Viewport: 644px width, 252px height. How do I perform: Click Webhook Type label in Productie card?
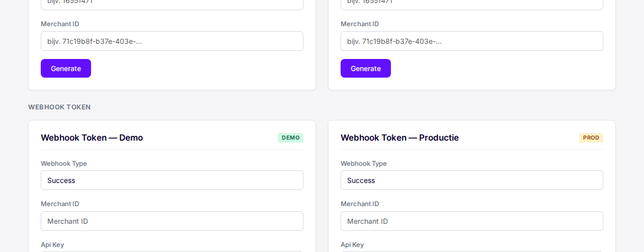[x=364, y=164]
